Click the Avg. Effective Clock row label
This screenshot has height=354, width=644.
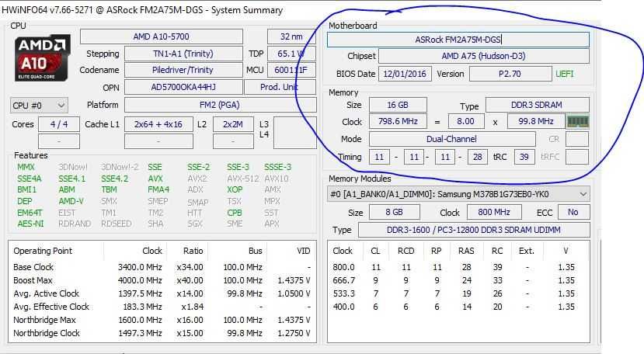pyautogui.click(x=51, y=307)
